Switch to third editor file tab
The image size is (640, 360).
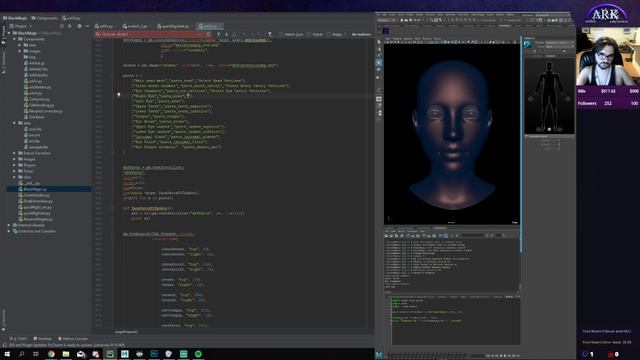[x=174, y=26]
